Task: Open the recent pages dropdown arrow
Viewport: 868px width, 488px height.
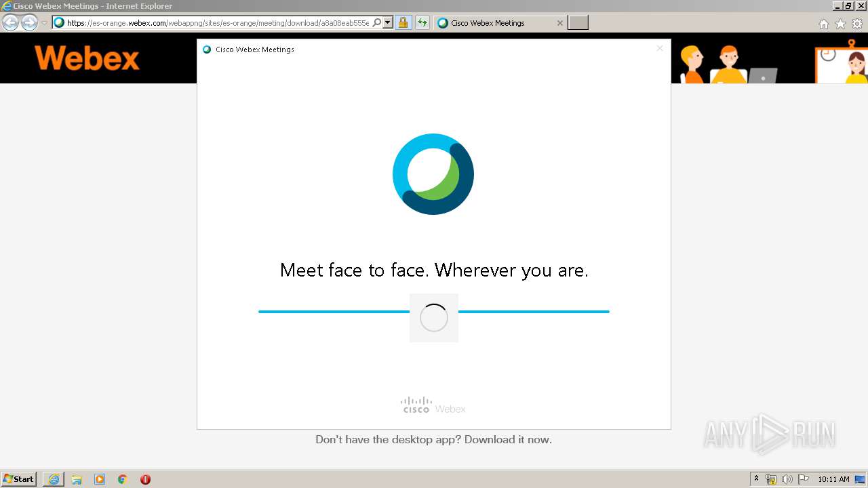Action: pyautogui.click(x=44, y=23)
